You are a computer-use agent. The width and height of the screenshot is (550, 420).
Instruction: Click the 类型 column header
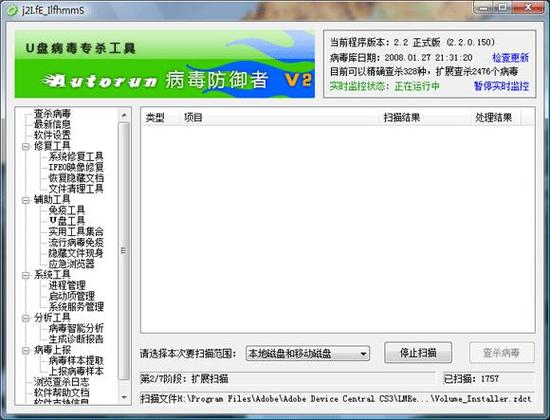click(x=161, y=118)
